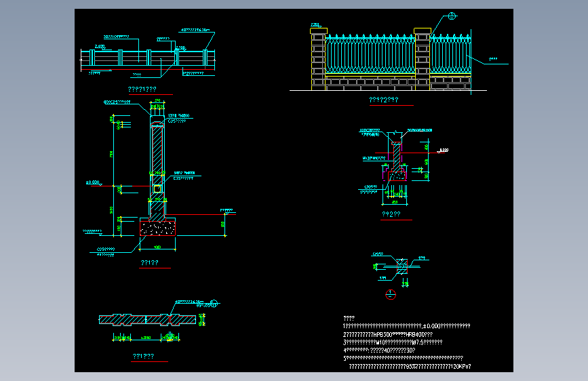Select iron railing panel between the brick pillars

[x=370, y=54]
